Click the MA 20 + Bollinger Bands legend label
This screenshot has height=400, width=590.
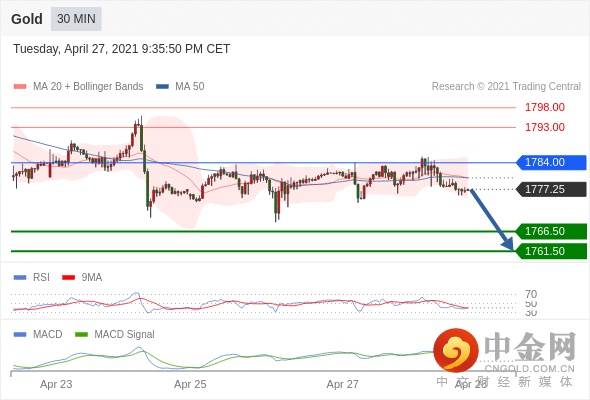click(88, 87)
